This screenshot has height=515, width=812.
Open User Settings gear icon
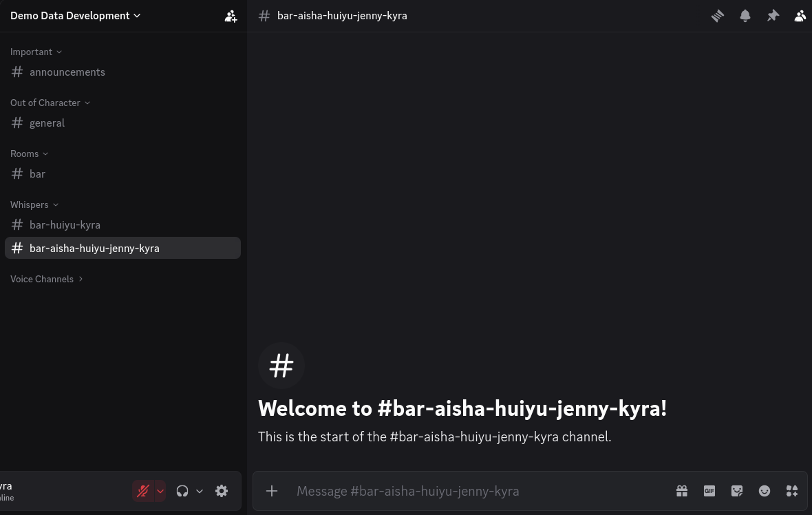222,491
